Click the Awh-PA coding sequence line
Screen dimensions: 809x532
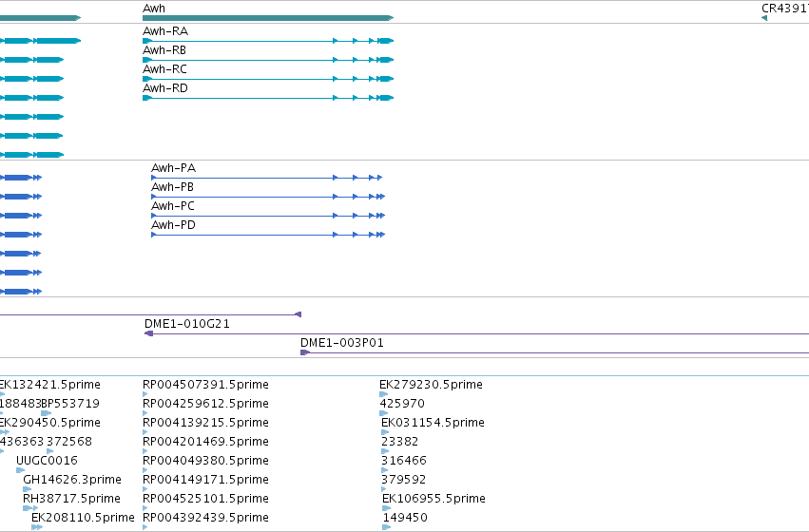pyautogui.click(x=267, y=178)
